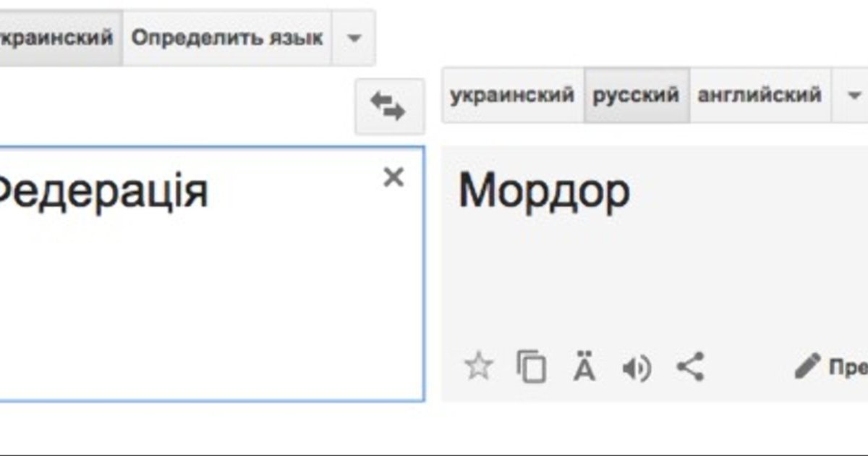The image size is (868, 456).
Task: Share the translation result
Action: pyautogui.click(x=690, y=367)
